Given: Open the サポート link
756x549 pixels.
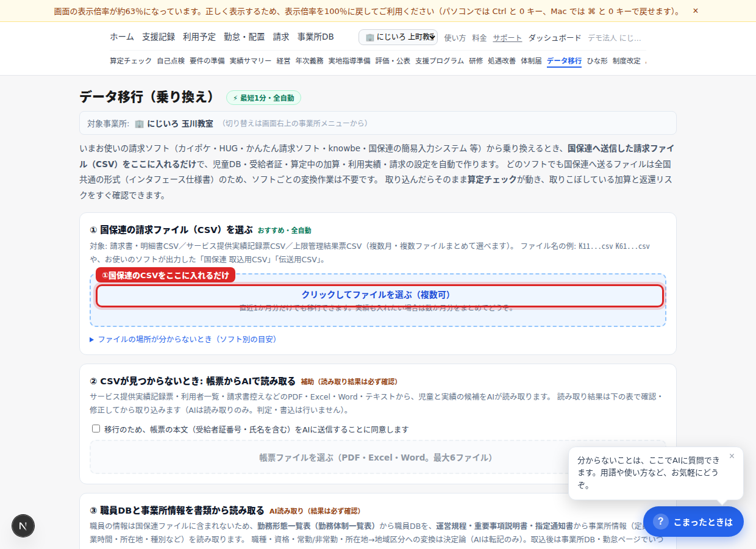Looking at the screenshot, I should 507,38.
